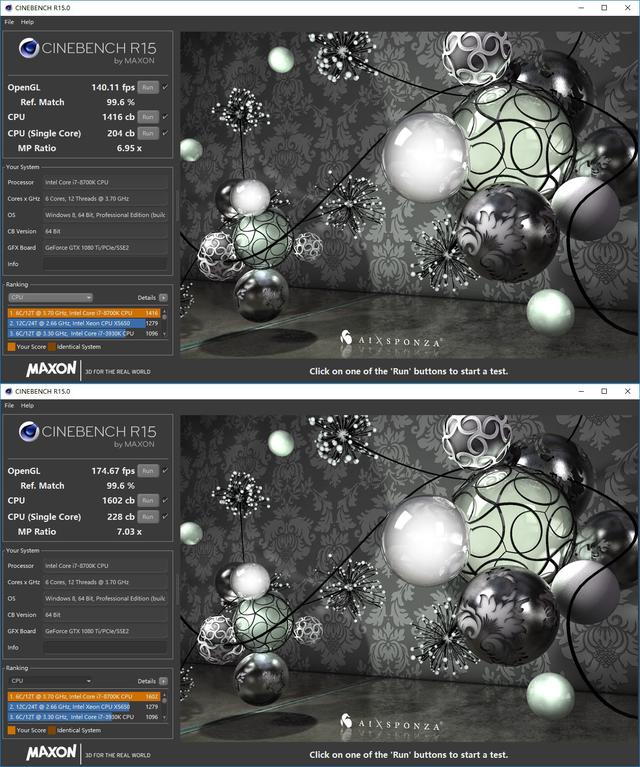Viewport: 640px width, 767px height.
Task: Click the 6.95 x MP Ratio value
Action: point(129,148)
